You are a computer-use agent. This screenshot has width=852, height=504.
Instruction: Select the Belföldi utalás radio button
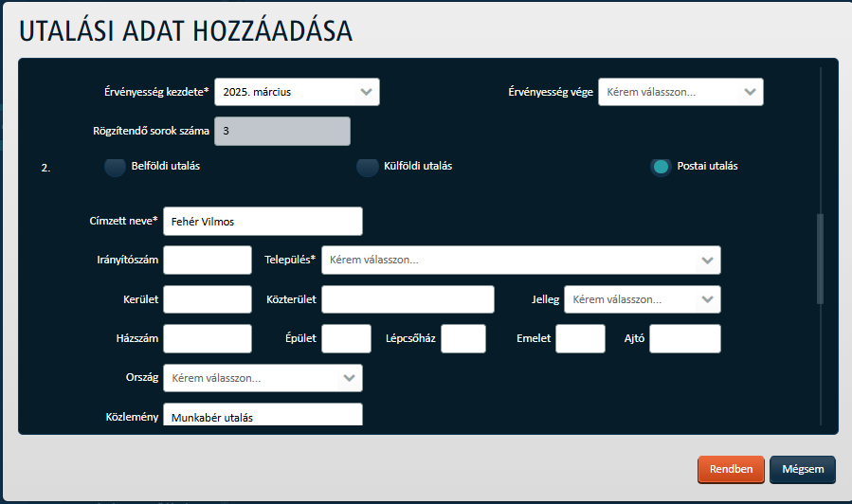(116, 167)
